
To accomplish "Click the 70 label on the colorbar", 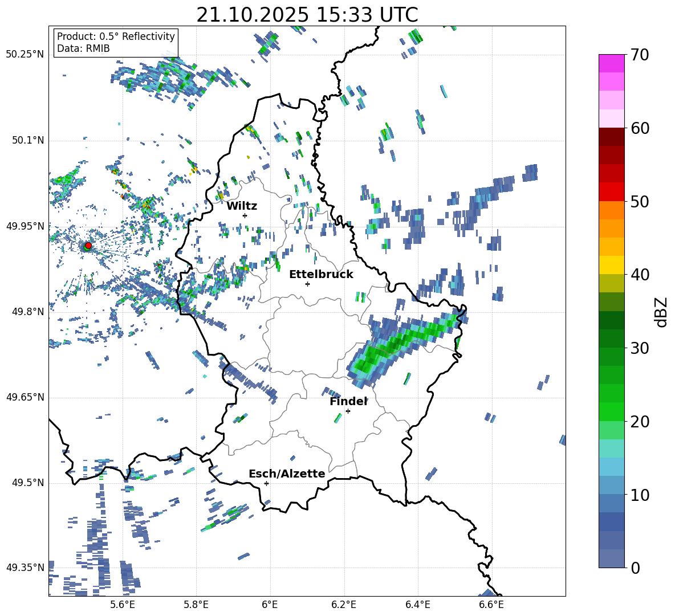I will [x=639, y=55].
